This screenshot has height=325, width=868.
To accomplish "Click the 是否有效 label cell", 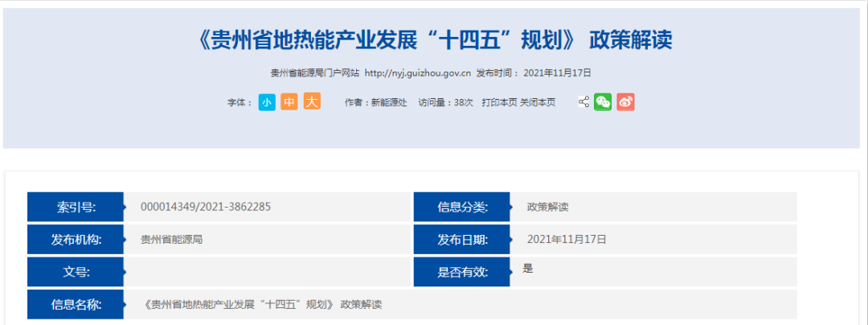I will tap(462, 272).
